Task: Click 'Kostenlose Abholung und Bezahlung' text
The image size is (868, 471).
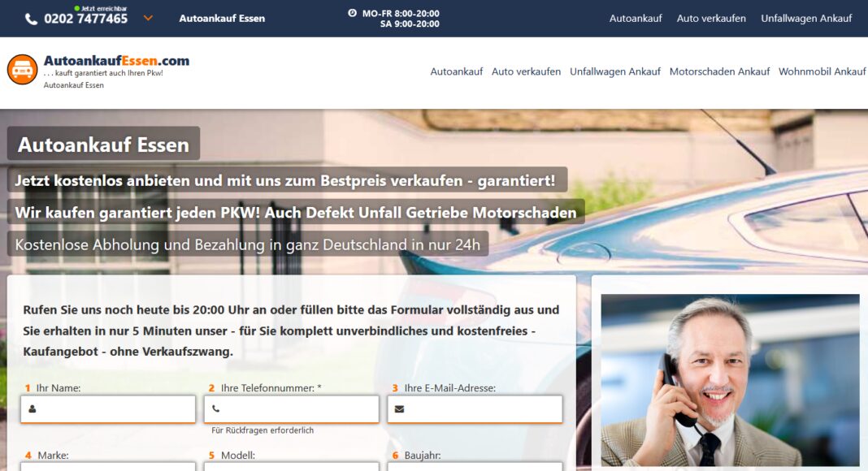Action: pyautogui.click(x=247, y=244)
